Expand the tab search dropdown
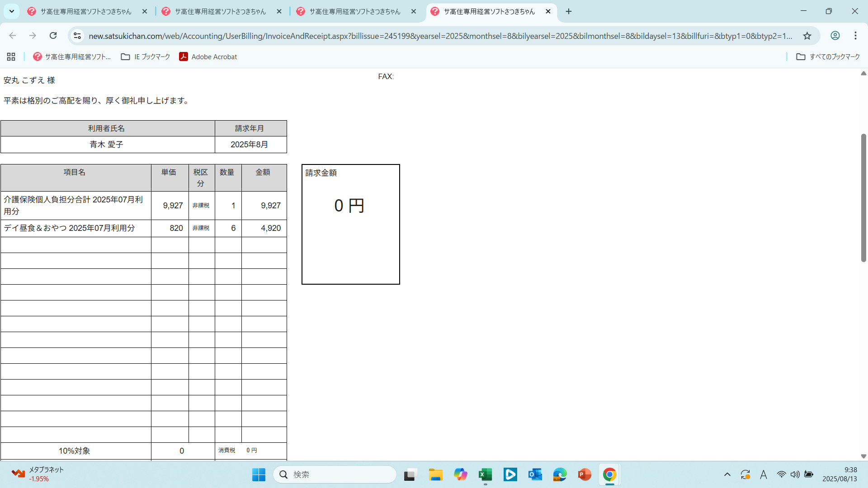Screen dimensions: 868x488 click(x=12, y=11)
